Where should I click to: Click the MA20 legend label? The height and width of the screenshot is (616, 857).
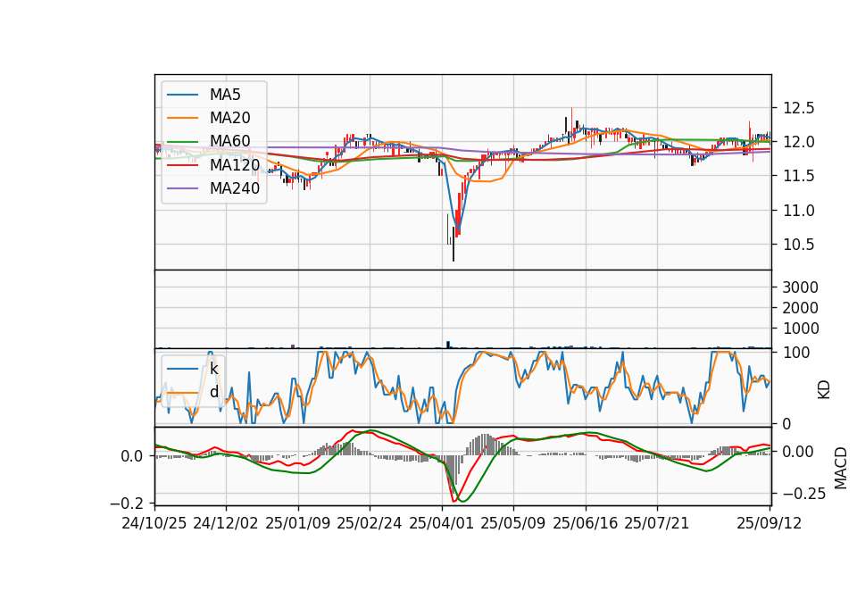coord(229,118)
